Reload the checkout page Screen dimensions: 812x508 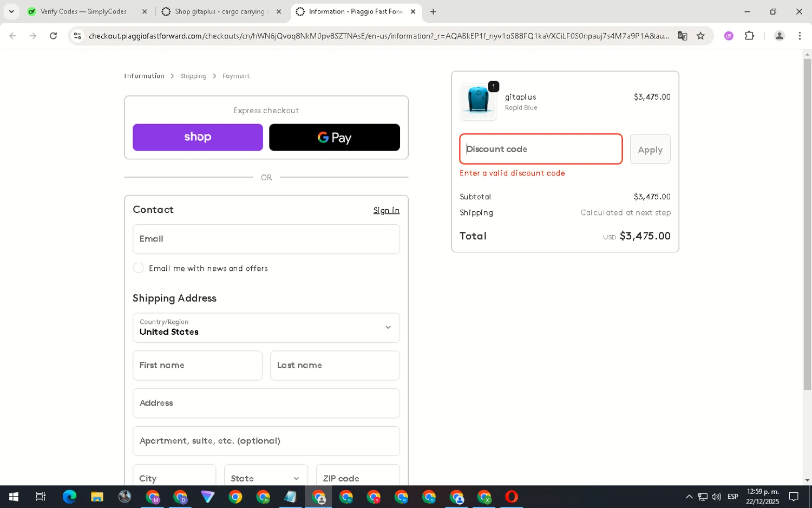click(53, 36)
